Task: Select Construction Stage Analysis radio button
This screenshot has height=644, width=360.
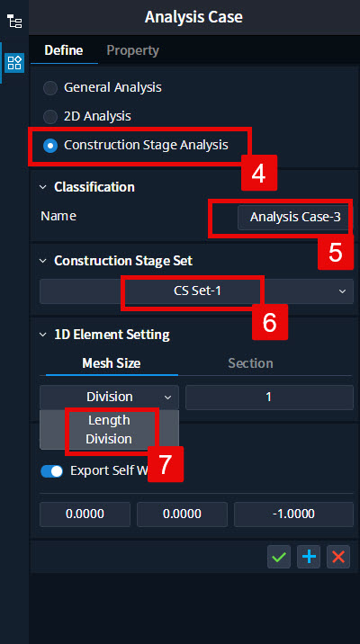Action: point(50,146)
